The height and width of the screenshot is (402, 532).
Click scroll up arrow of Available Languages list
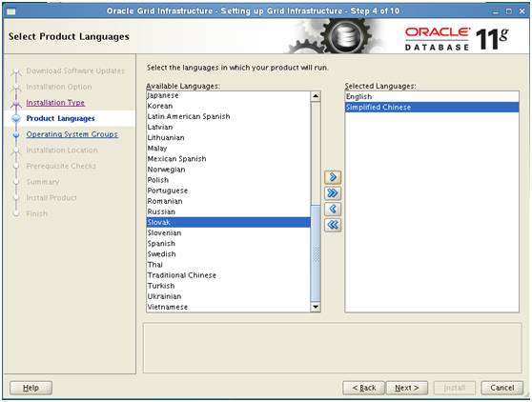[316, 96]
